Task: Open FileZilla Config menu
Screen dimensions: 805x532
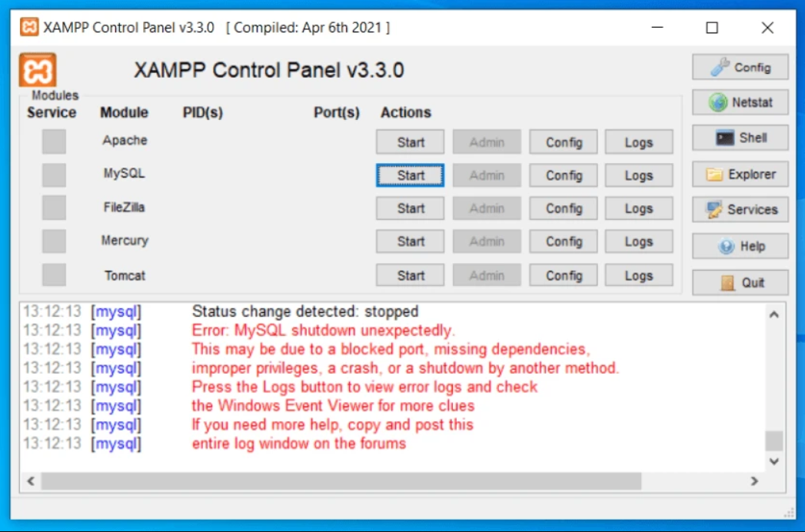Action: coord(564,208)
